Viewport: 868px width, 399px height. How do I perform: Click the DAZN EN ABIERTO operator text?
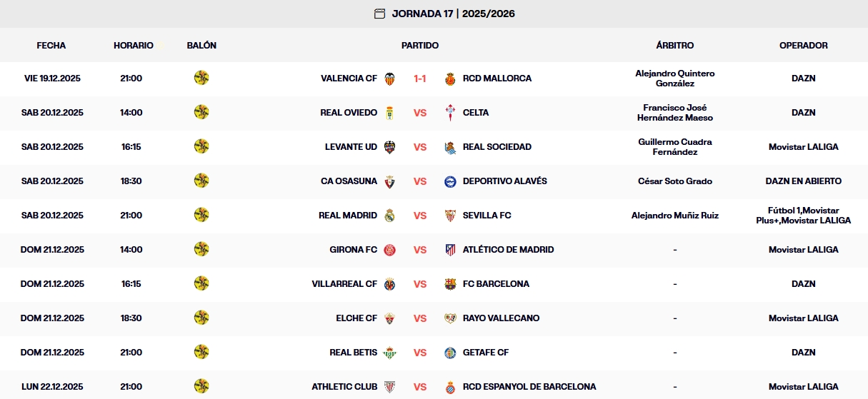pyautogui.click(x=803, y=181)
